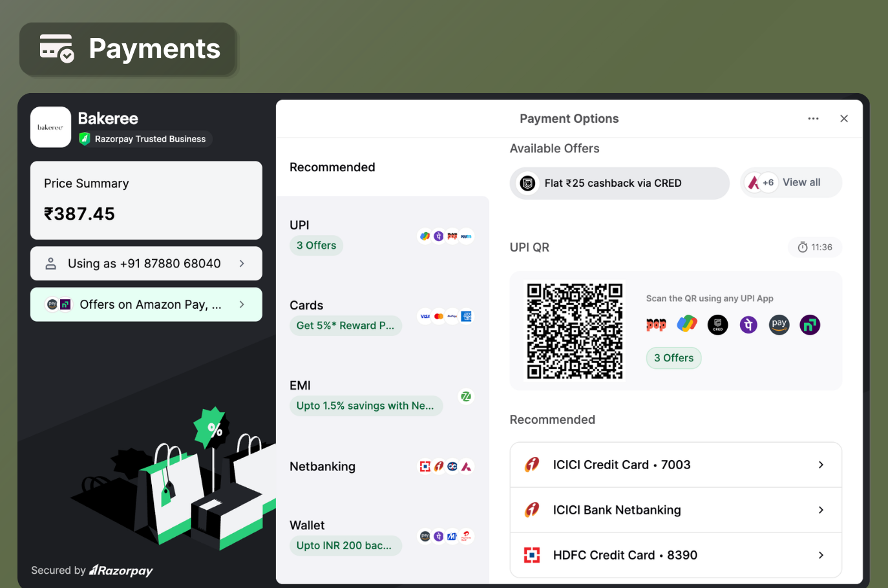Click the Bakeree merchant logo
Screen dimensions: 888x588
click(x=50, y=127)
